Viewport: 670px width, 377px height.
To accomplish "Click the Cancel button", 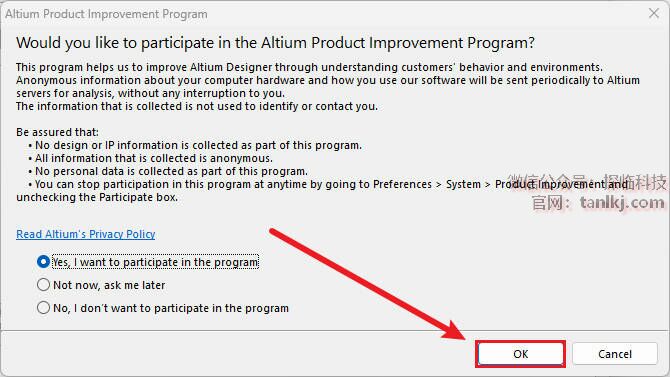I will click(x=614, y=354).
